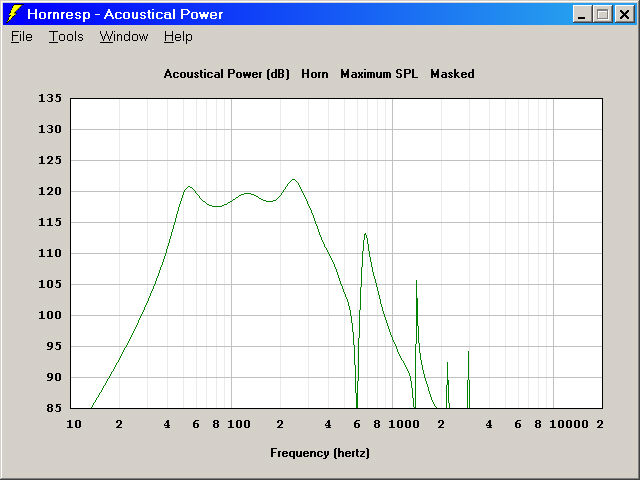The height and width of the screenshot is (480, 640).
Task: Click the 'Frequency (hertz)' axis label
Action: click(320, 453)
